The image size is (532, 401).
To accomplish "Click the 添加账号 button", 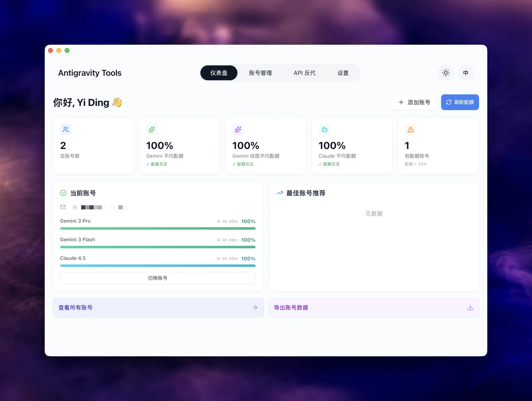I will point(414,102).
